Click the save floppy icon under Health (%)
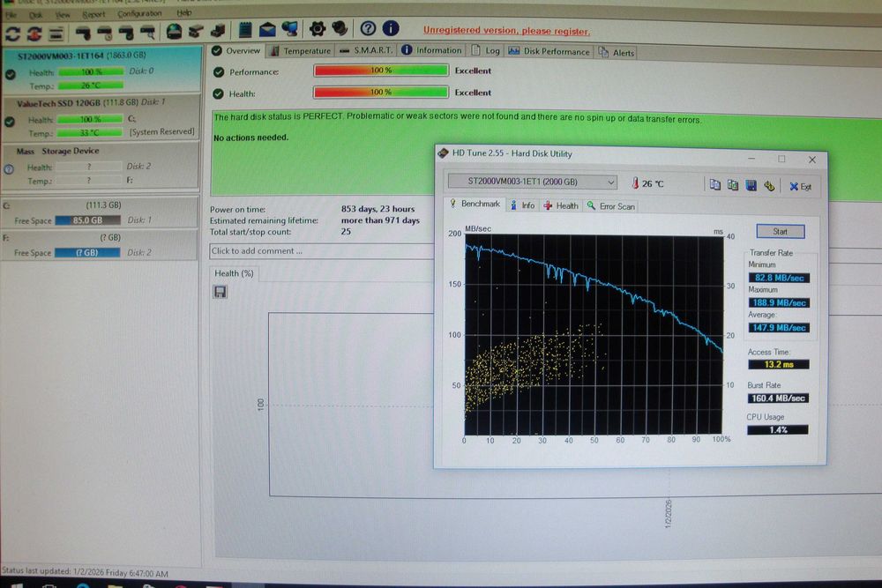882x588 pixels. [x=220, y=292]
